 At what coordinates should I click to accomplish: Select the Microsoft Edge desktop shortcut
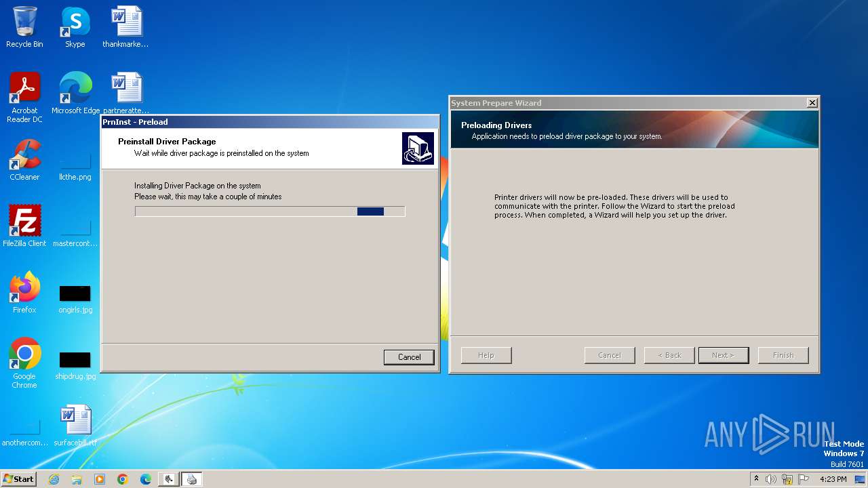[75, 94]
